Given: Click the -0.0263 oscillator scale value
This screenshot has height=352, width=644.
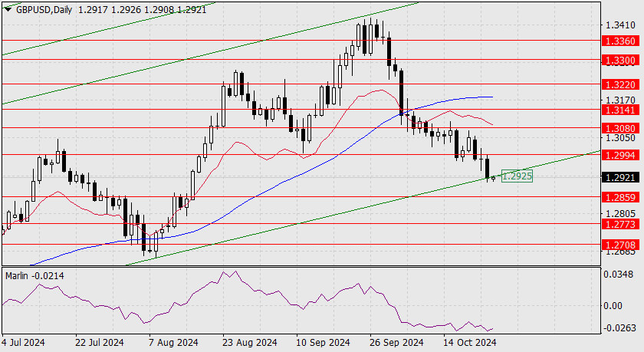Looking at the screenshot, I should point(619,328).
